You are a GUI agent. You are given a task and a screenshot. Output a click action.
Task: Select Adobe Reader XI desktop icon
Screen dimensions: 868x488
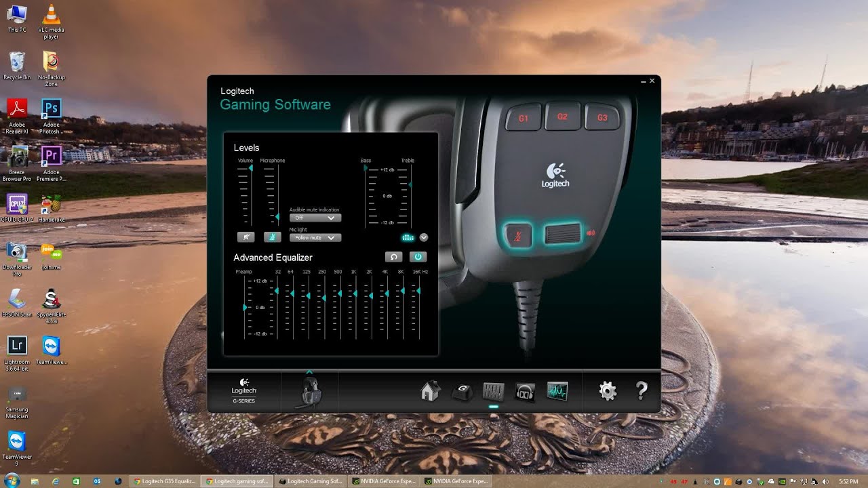17,116
